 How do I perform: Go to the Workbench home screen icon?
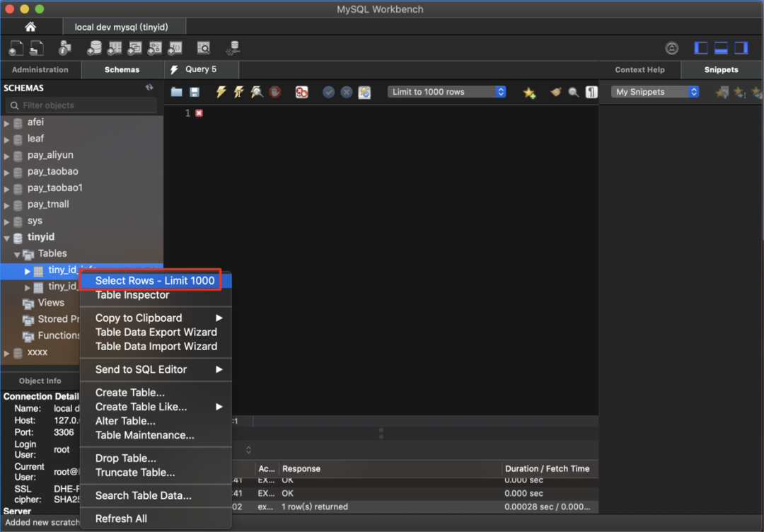click(x=30, y=27)
